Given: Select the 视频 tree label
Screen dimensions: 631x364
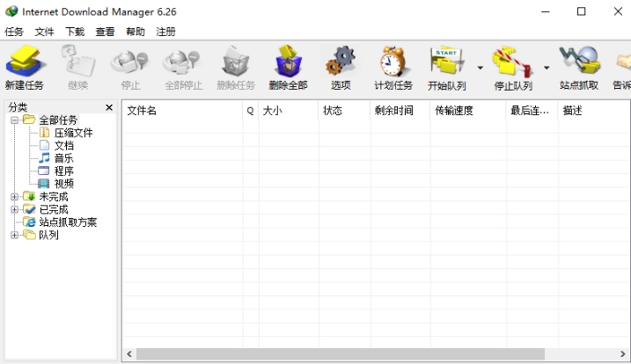Looking at the screenshot, I should click(64, 184).
